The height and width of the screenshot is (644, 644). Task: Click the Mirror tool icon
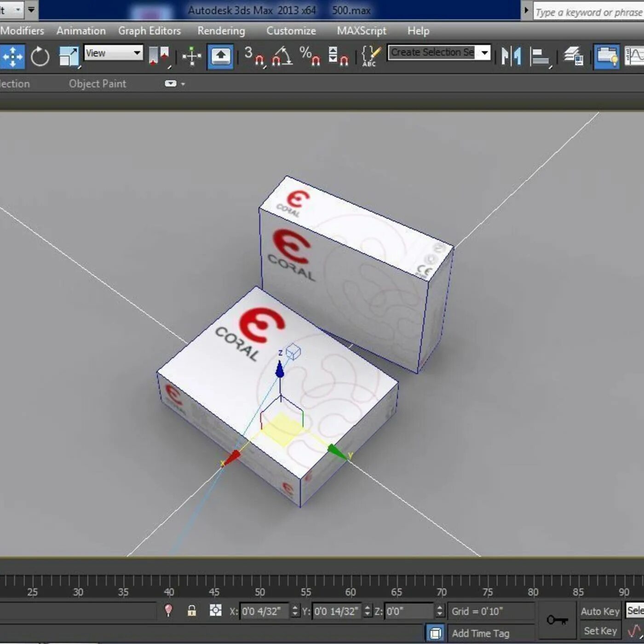click(x=511, y=57)
